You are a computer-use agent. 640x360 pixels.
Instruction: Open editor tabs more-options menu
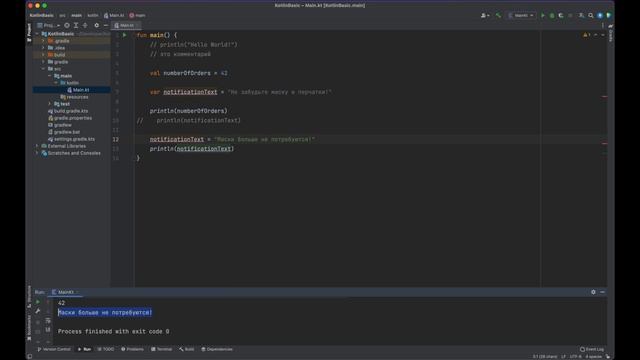coord(602,25)
